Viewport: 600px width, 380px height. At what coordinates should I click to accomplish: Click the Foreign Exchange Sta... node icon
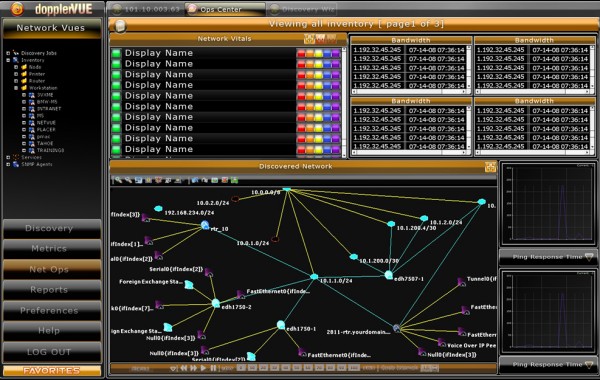pos(189,284)
